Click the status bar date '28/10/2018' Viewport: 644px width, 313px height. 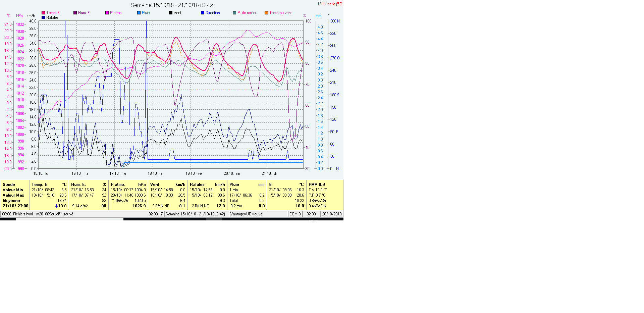(x=332, y=214)
